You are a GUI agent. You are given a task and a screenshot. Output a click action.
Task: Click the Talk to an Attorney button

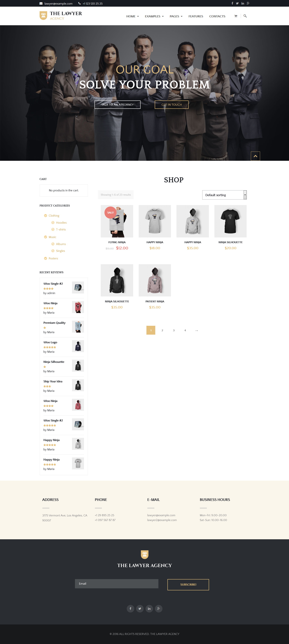pos(117,105)
